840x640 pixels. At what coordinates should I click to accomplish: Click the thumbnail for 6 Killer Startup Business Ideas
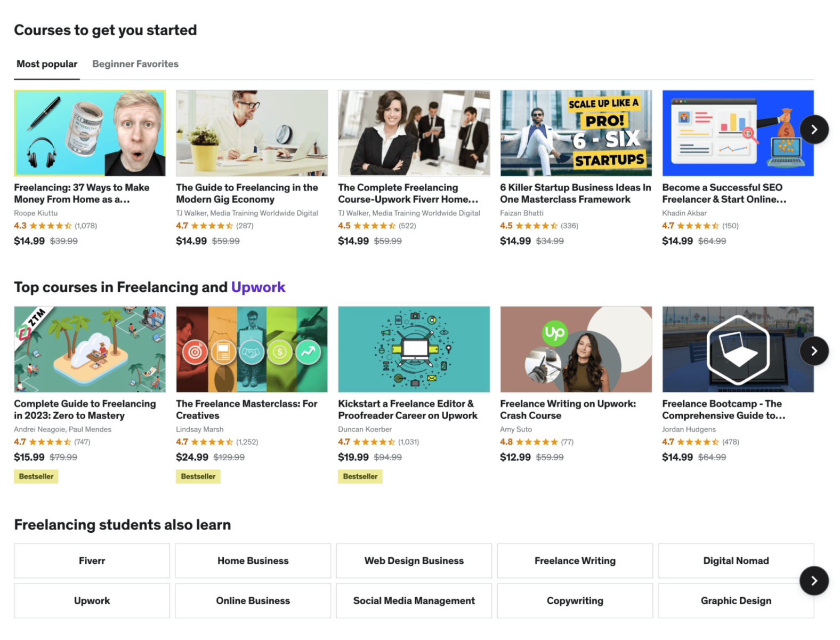[x=575, y=133]
